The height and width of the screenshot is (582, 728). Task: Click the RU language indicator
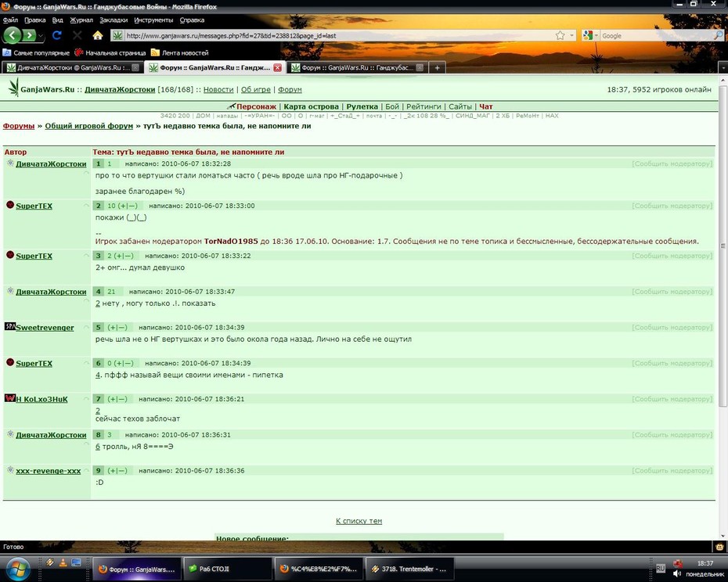[x=660, y=568]
